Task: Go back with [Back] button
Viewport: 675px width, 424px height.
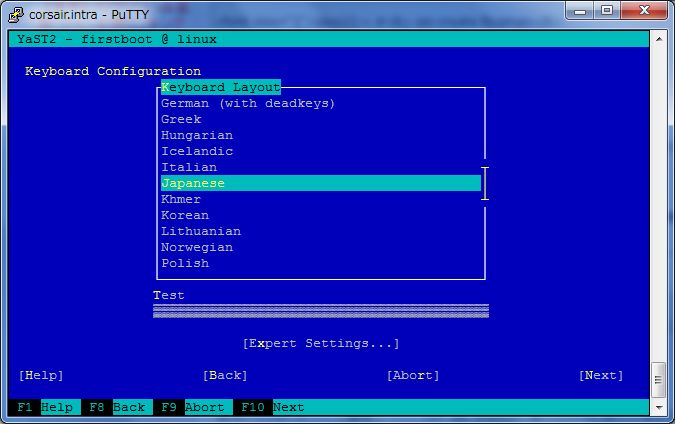Action: coord(225,375)
